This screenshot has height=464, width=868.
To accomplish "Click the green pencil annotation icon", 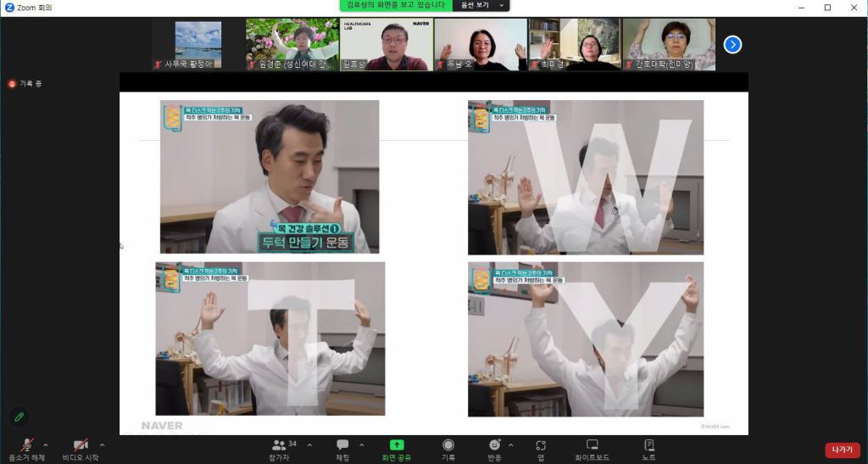I will tap(19, 417).
